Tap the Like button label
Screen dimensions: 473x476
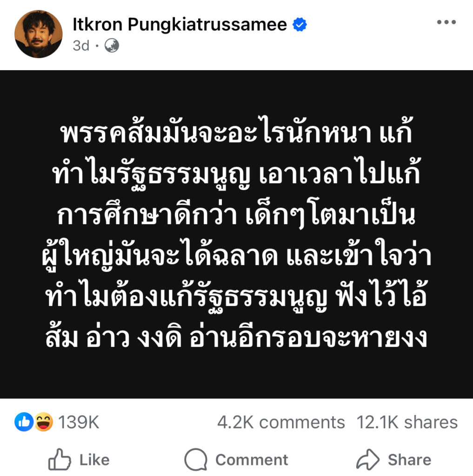click(94, 460)
